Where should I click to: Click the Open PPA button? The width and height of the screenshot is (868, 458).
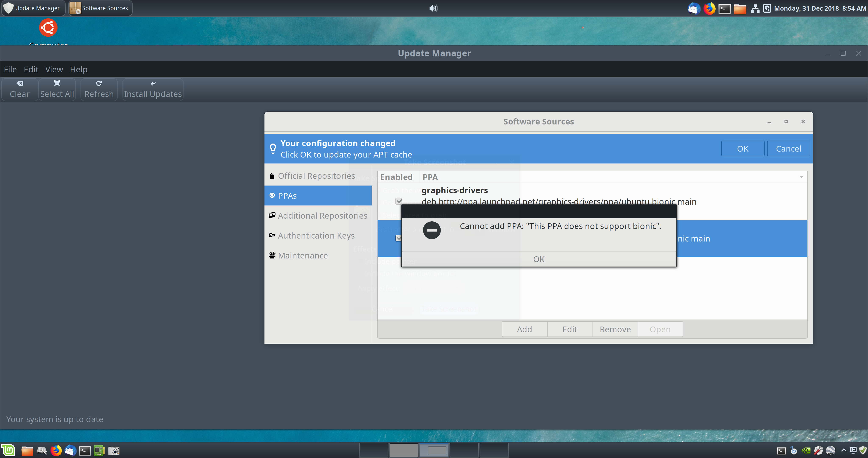(x=660, y=329)
